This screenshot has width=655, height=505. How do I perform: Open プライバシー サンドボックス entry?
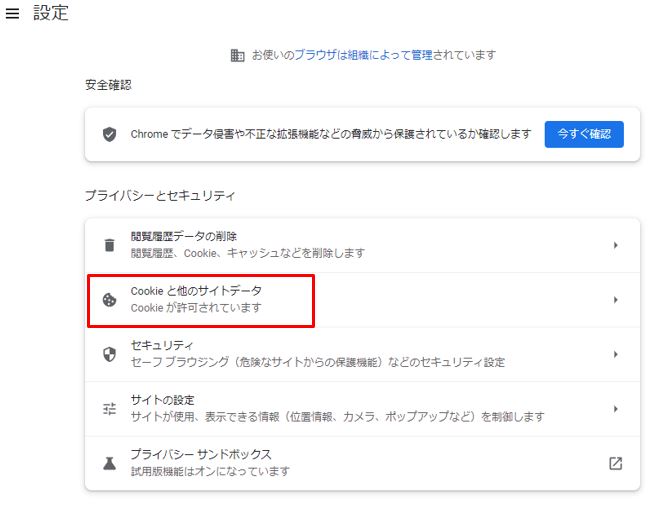point(362,463)
